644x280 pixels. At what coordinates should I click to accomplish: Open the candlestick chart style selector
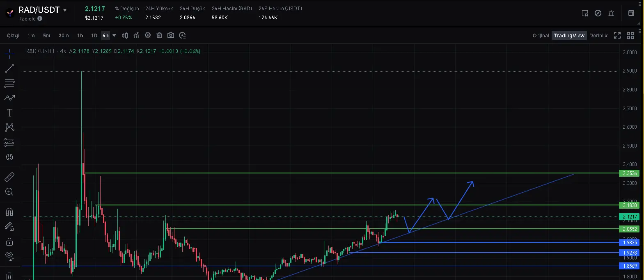pos(125,36)
